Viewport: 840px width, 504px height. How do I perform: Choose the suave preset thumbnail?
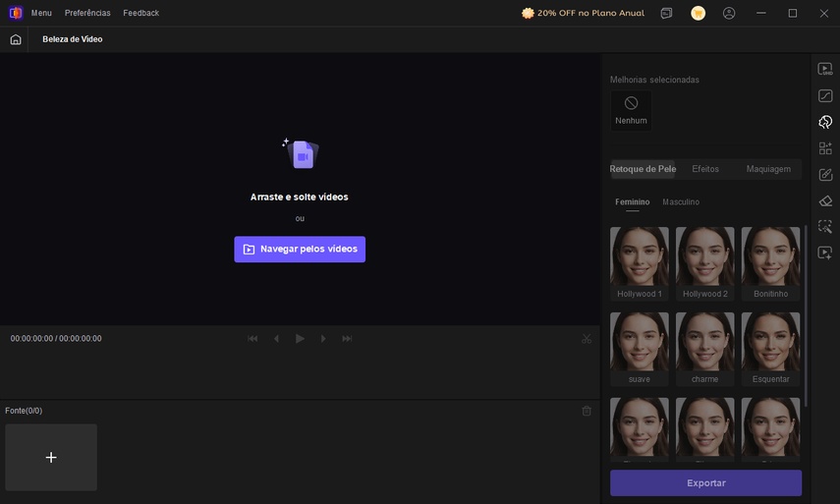click(x=640, y=349)
